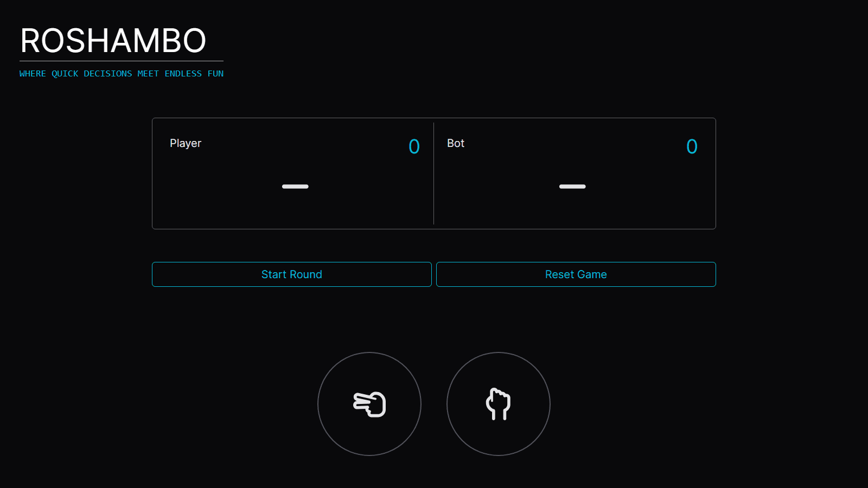This screenshot has width=868, height=488.
Task: Pick the rock fist icon
Action: (498, 404)
